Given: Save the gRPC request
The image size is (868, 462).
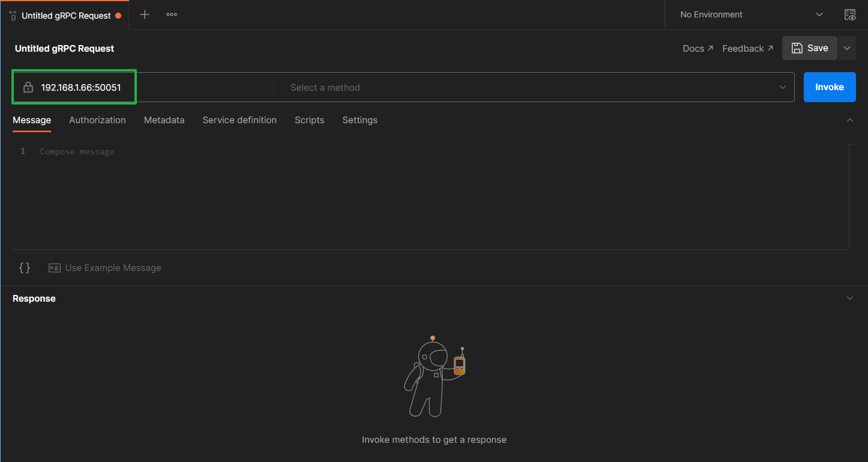Looking at the screenshot, I should pyautogui.click(x=809, y=48).
